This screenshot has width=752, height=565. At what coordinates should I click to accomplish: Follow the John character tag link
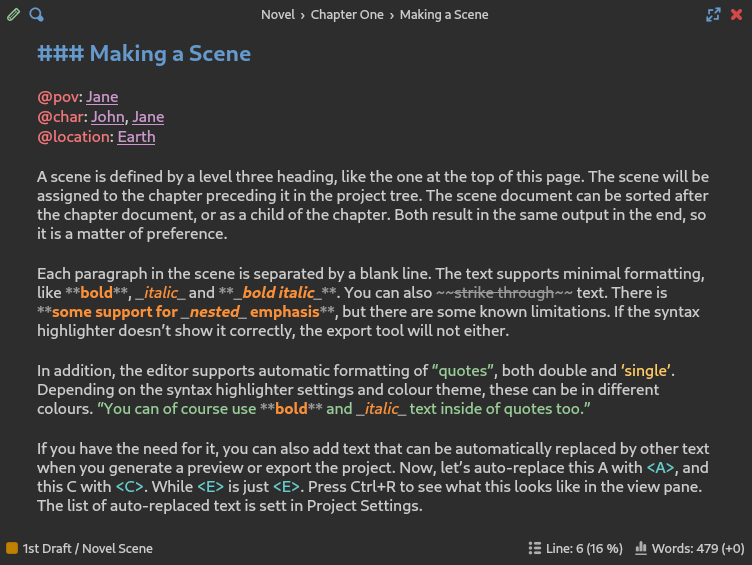pos(108,117)
